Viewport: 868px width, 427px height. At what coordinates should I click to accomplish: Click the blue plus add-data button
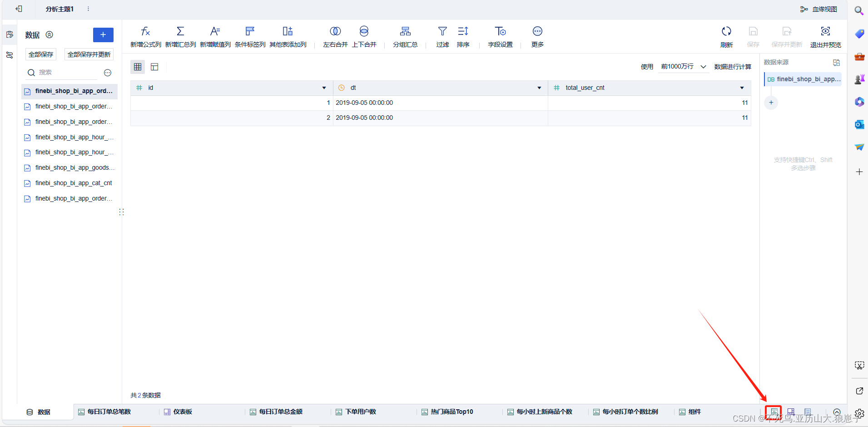tap(103, 34)
